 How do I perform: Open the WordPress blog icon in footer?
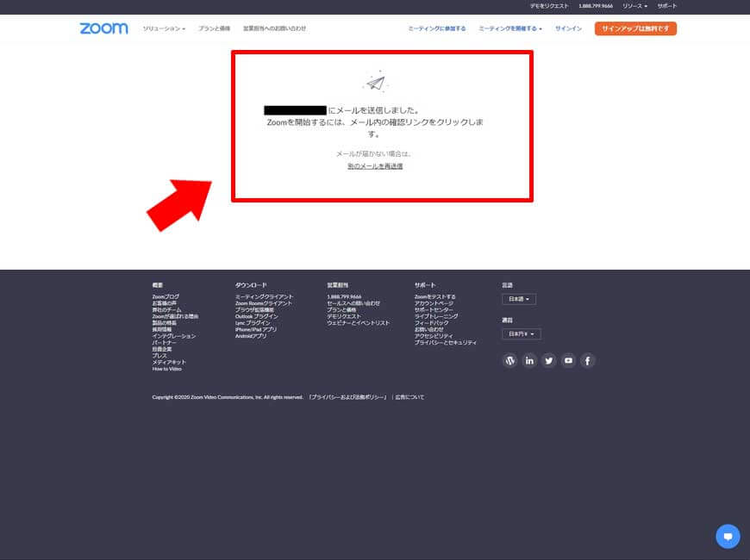[x=509, y=361]
